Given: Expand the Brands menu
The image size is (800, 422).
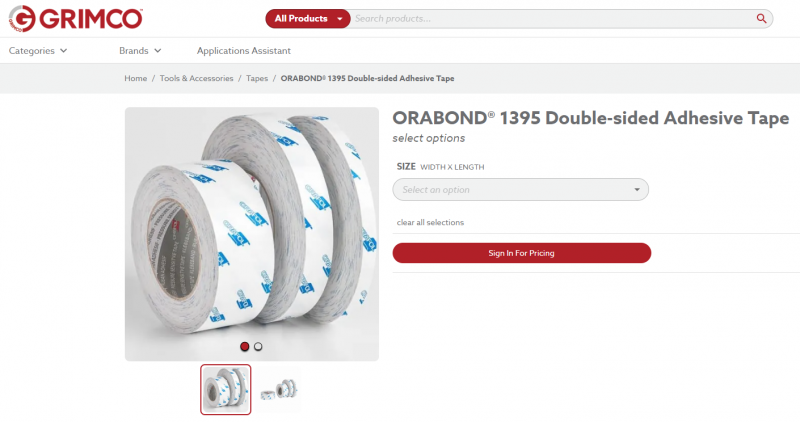Looking at the screenshot, I should [x=140, y=51].
